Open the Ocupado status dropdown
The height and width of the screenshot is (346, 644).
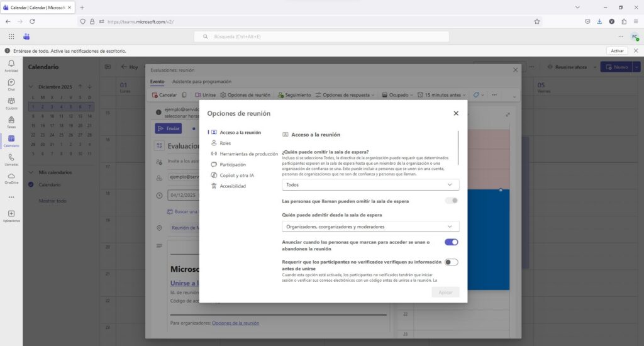pyautogui.click(x=397, y=95)
